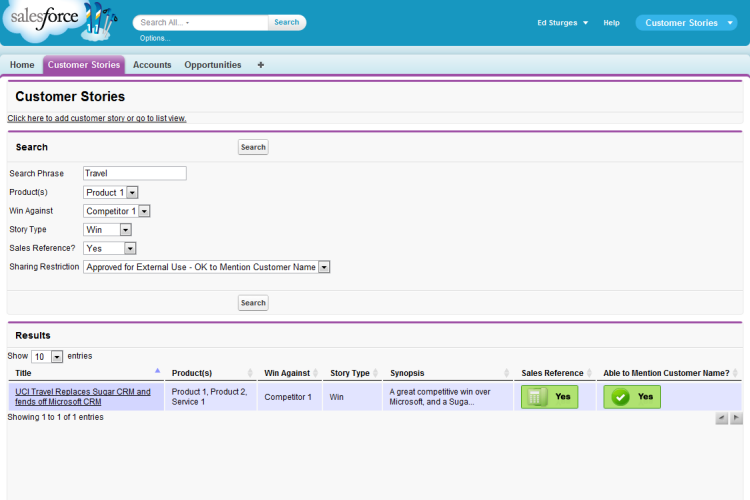Open the Ed Sturges user menu

point(562,23)
